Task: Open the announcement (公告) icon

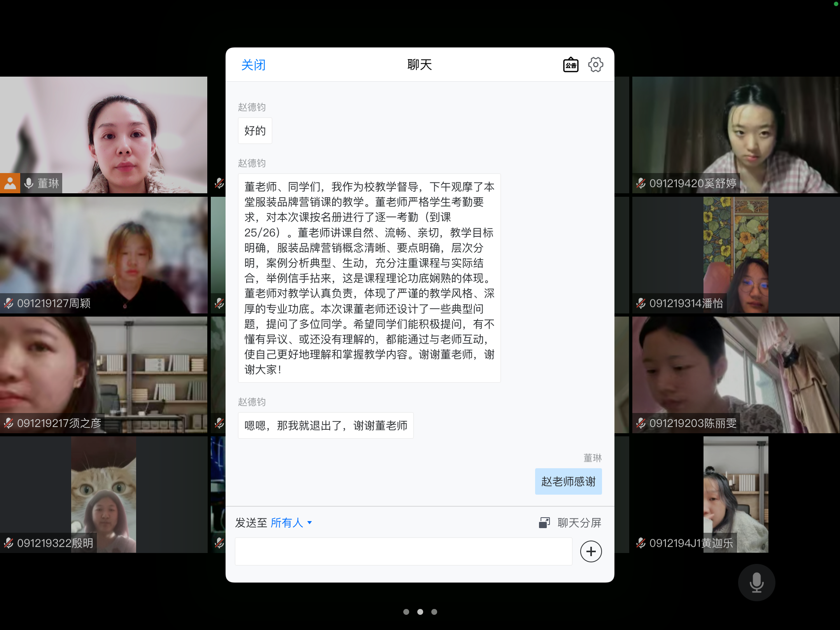Action: 570,65
